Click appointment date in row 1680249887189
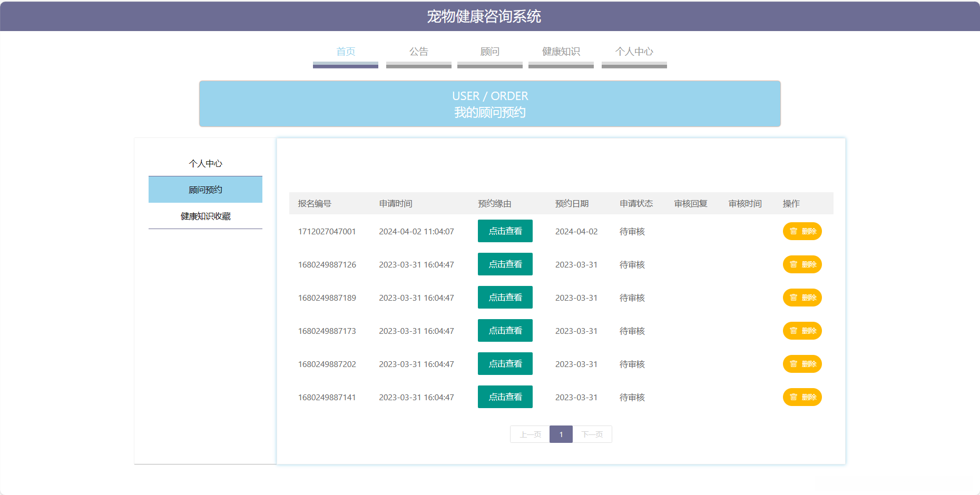The width and height of the screenshot is (980, 495). coord(576,298)
